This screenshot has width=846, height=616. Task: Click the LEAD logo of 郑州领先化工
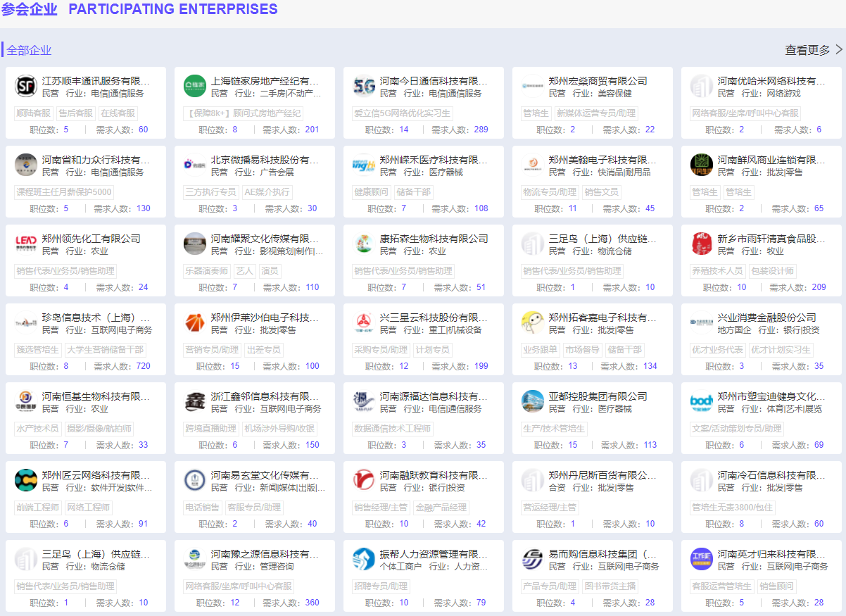26,244
